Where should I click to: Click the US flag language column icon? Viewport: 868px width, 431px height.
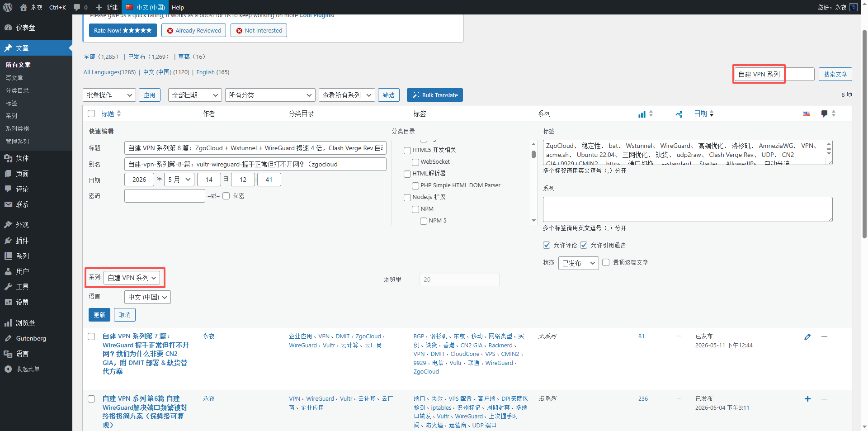pos(807,114)
